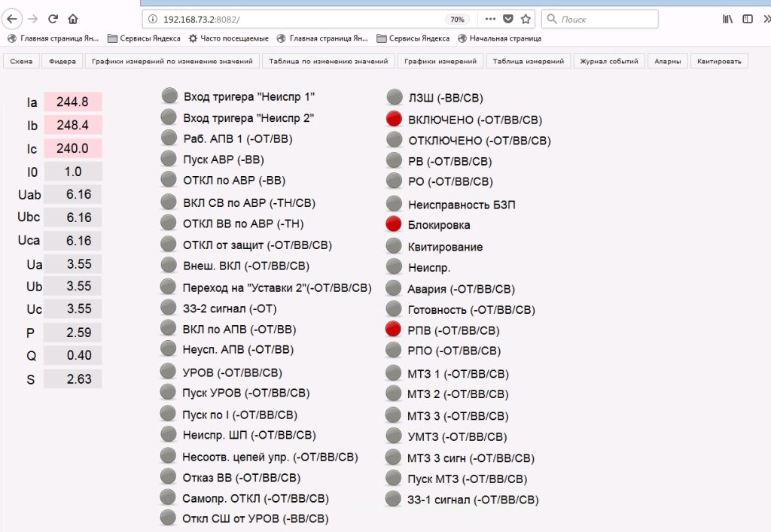Viewport: 771px width, 532px height.
Task: Click the Ia value field 244.8
Action: 73,102
